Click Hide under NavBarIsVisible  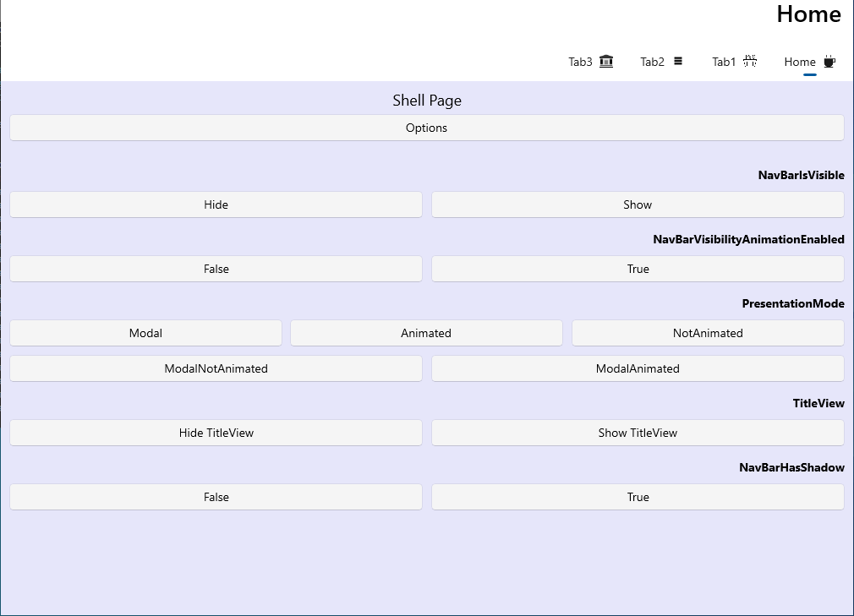click(x=216, y=204)
